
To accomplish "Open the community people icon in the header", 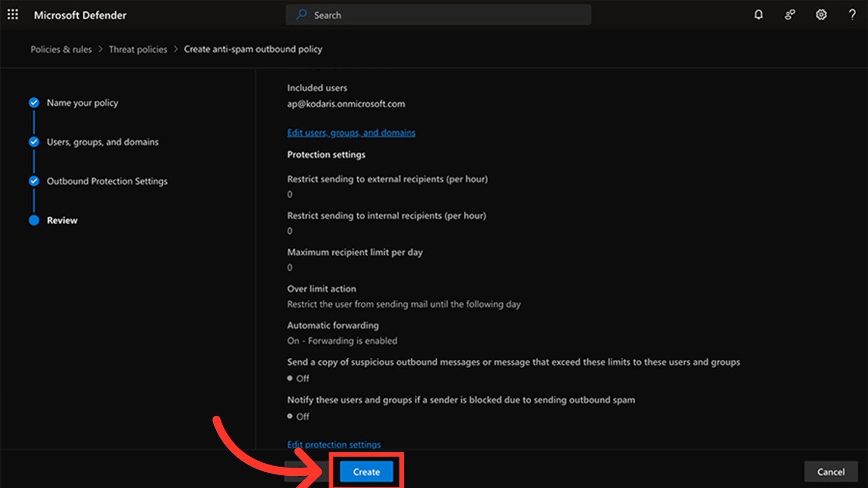I will (790, 15).
